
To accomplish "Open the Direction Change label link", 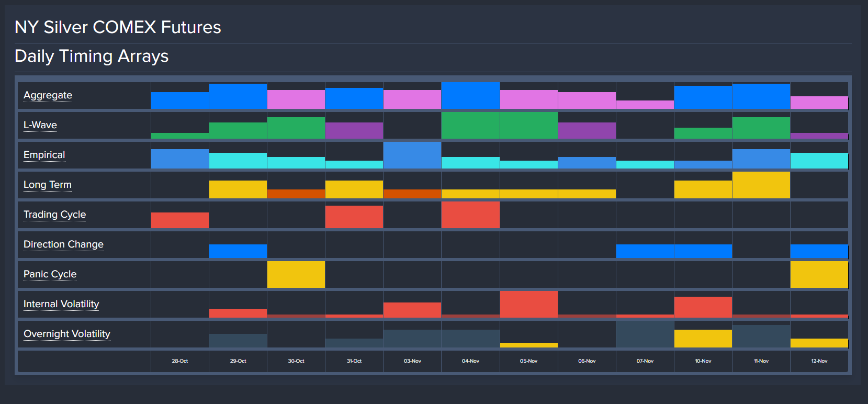I will click(63, 244).
